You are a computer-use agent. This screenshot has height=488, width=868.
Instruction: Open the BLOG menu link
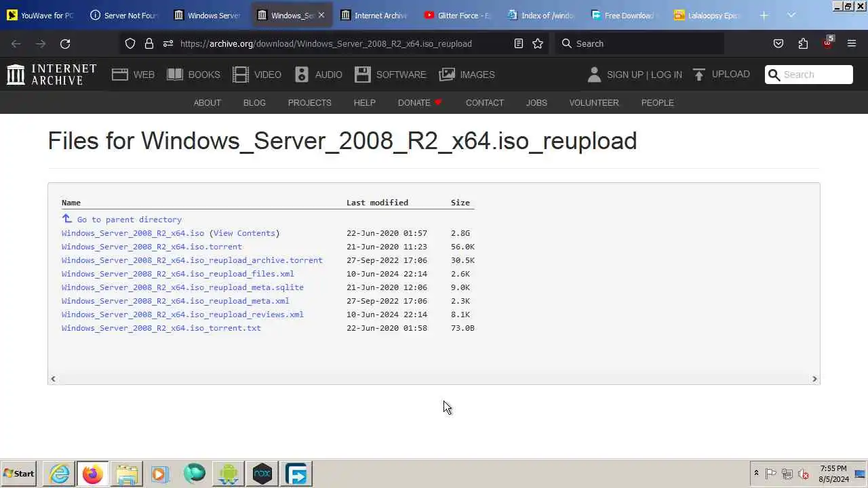(254, 102)
